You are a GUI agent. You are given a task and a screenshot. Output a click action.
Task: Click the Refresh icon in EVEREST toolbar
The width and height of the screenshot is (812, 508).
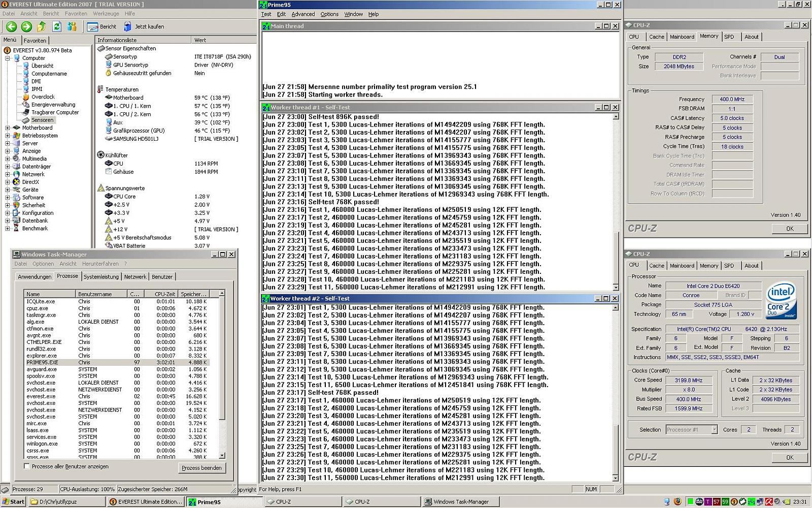click(57, 26)
